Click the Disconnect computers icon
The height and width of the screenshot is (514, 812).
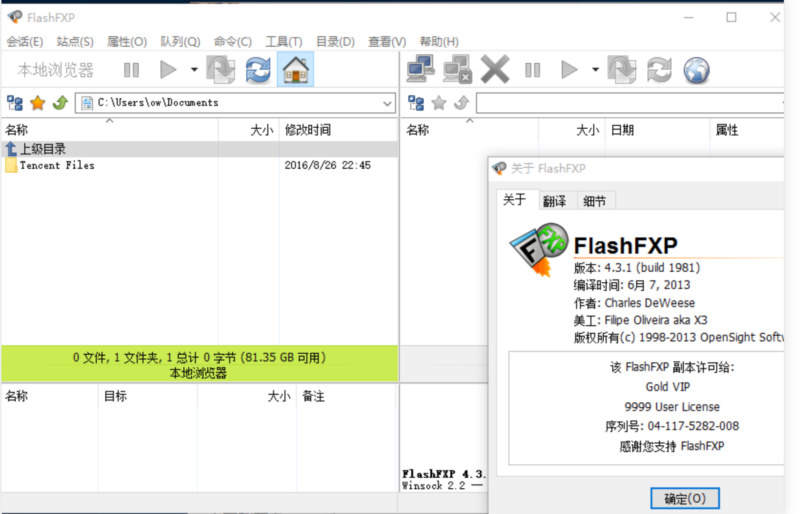(x=457, y=70)
